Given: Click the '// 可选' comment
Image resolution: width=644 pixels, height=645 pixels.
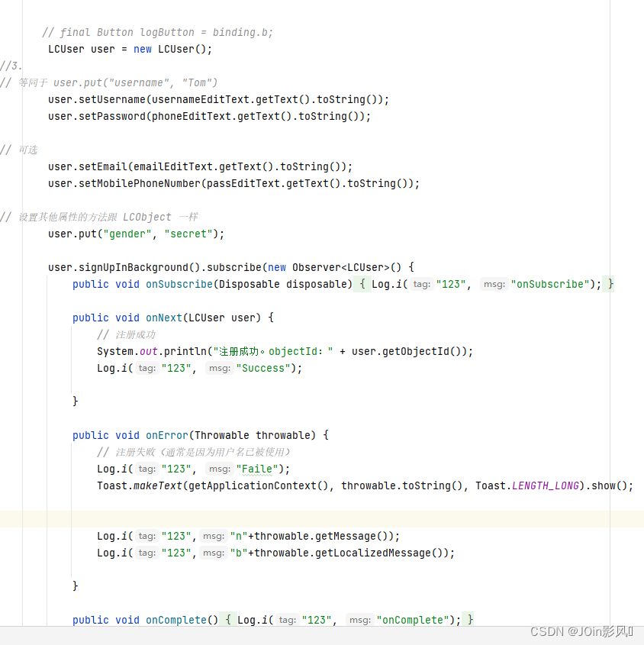Looking at the screenshot, I should (19, 150).
